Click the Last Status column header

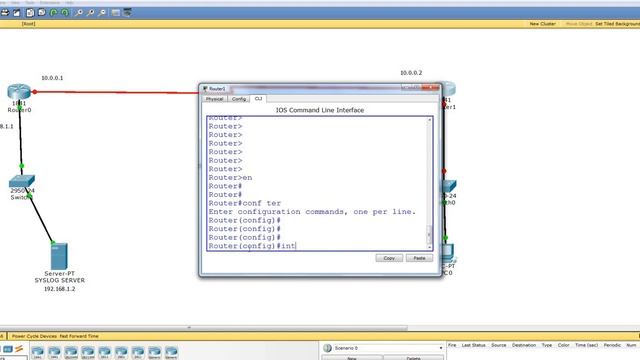click(473, 345)
